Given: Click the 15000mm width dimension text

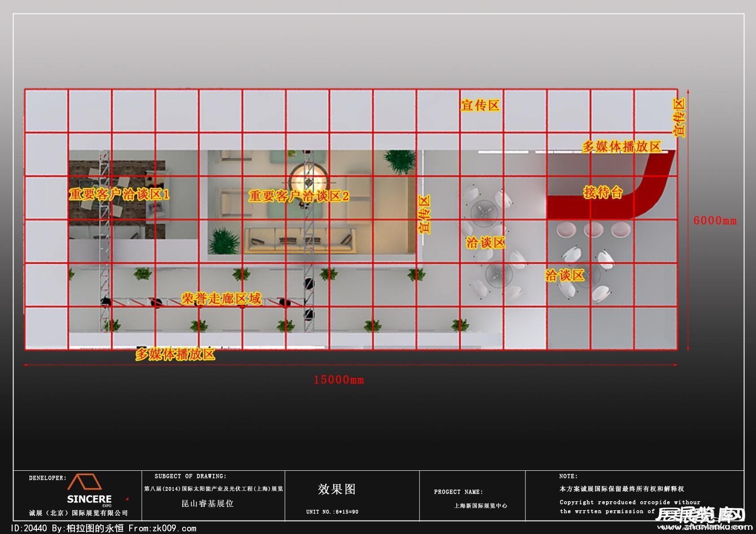Looking at the screenshot, I should pyautogui.click(x=339, y=380).
